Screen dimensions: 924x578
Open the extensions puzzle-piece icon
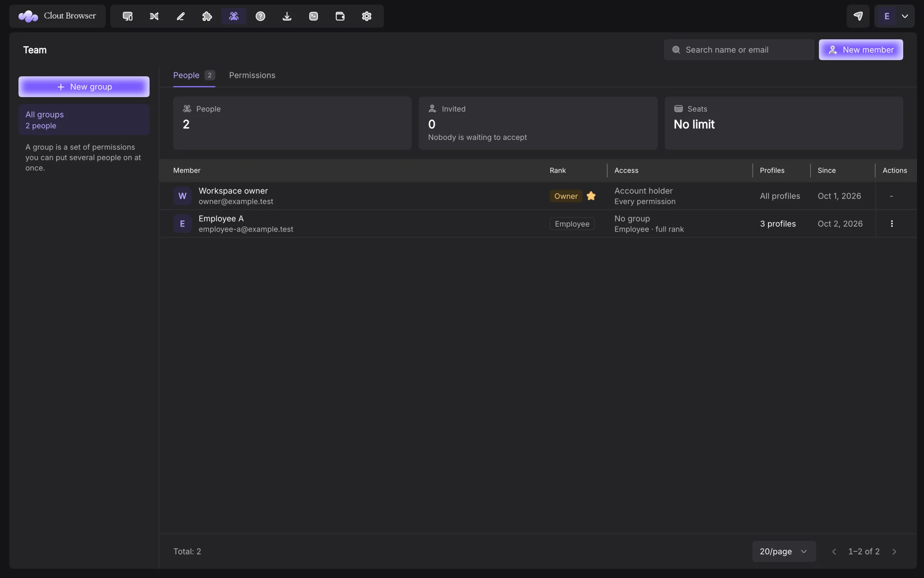(x=207, y=16)
